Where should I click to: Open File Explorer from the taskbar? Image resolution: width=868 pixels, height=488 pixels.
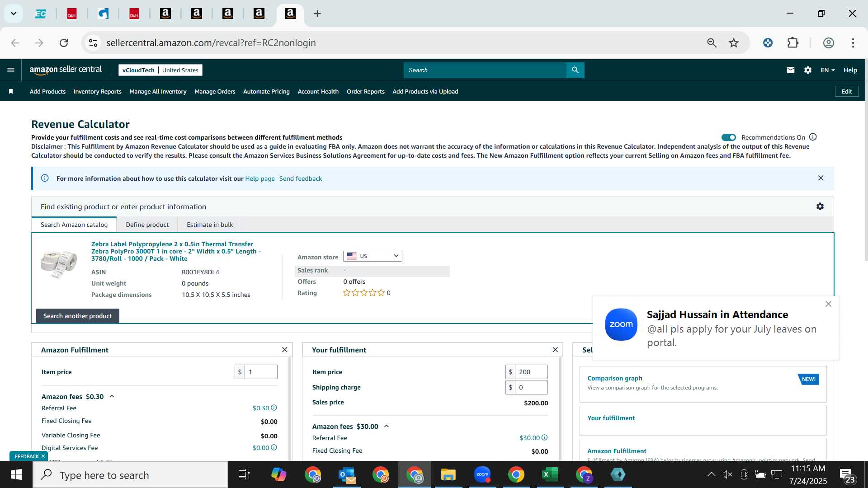(x=448, y=474)
